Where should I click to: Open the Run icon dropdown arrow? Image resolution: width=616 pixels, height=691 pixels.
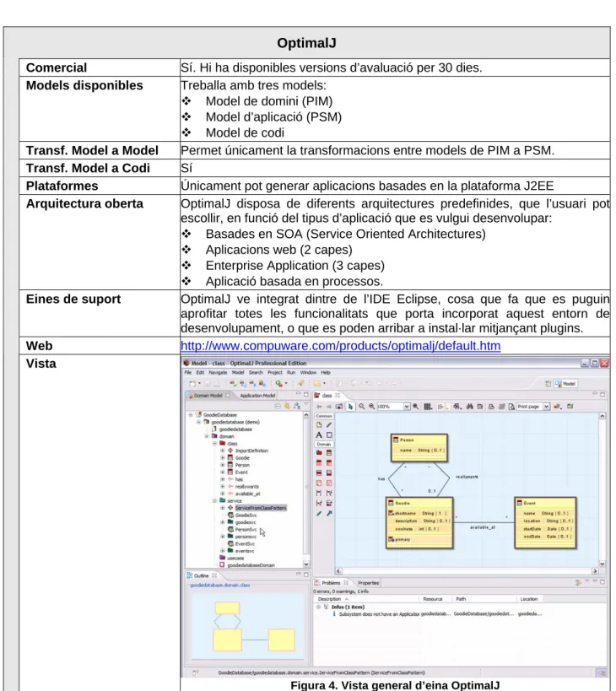286,384
